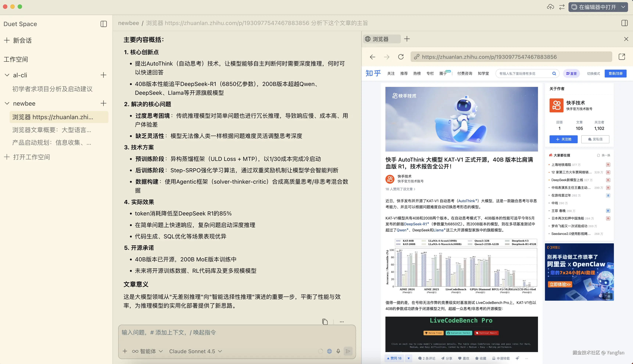Select the 浏览器 tab
Screen dimensions: 633x364
click(x=380, y=39)
